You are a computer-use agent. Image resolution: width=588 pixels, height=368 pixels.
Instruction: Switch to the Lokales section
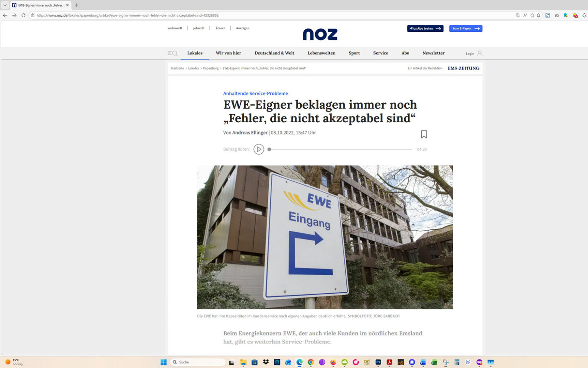(x=195, y=53)
